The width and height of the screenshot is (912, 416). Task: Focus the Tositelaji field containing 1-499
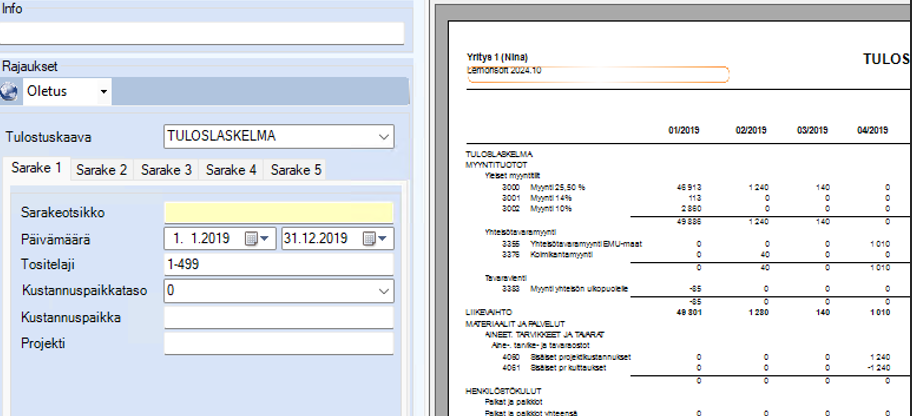click(278, 265)
